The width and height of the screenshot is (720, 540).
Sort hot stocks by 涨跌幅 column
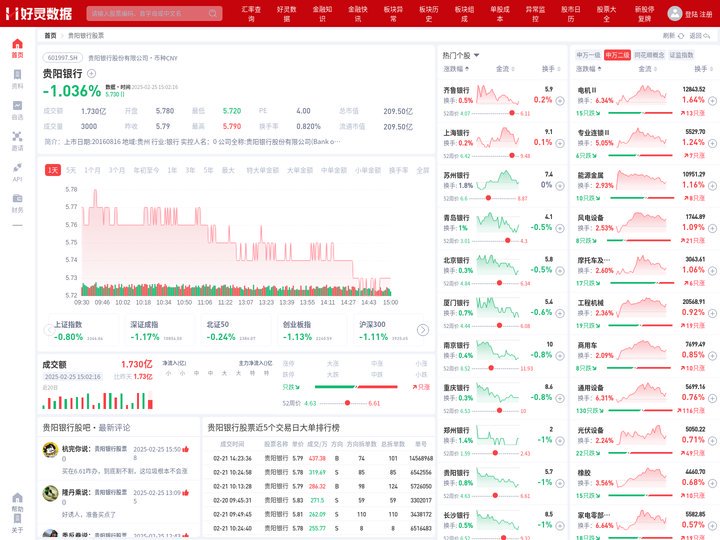456,69
